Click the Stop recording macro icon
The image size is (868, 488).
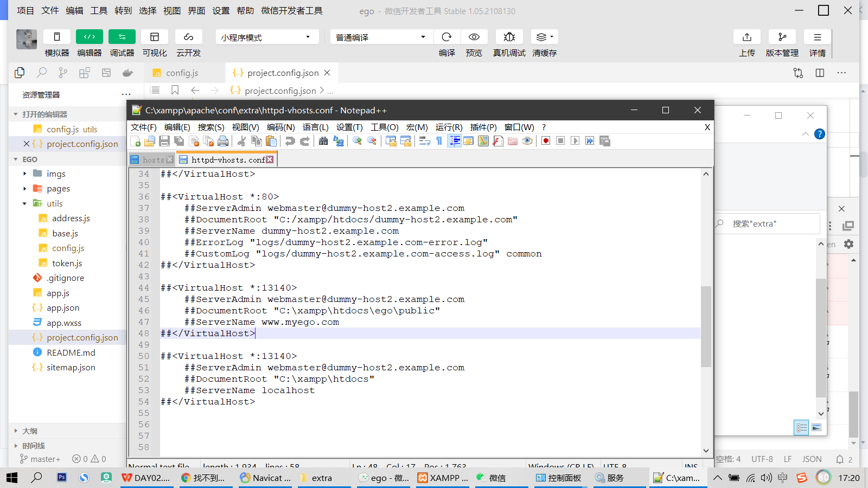[560, 141]
